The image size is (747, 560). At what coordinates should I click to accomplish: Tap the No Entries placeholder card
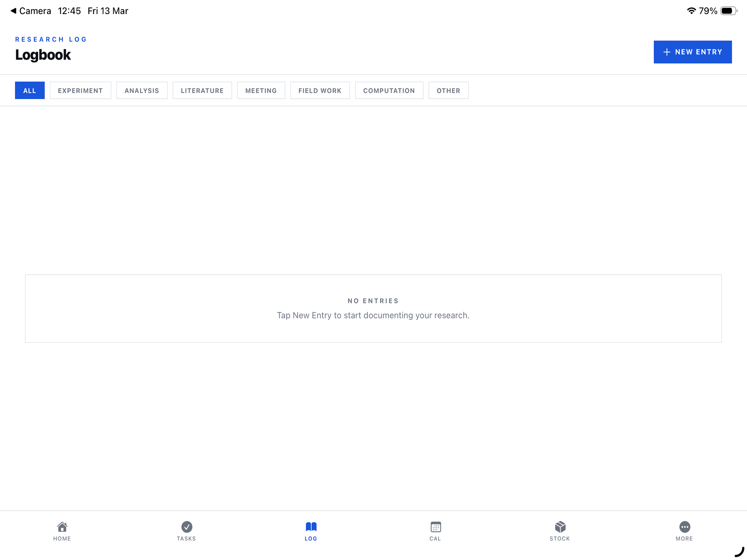373,308
